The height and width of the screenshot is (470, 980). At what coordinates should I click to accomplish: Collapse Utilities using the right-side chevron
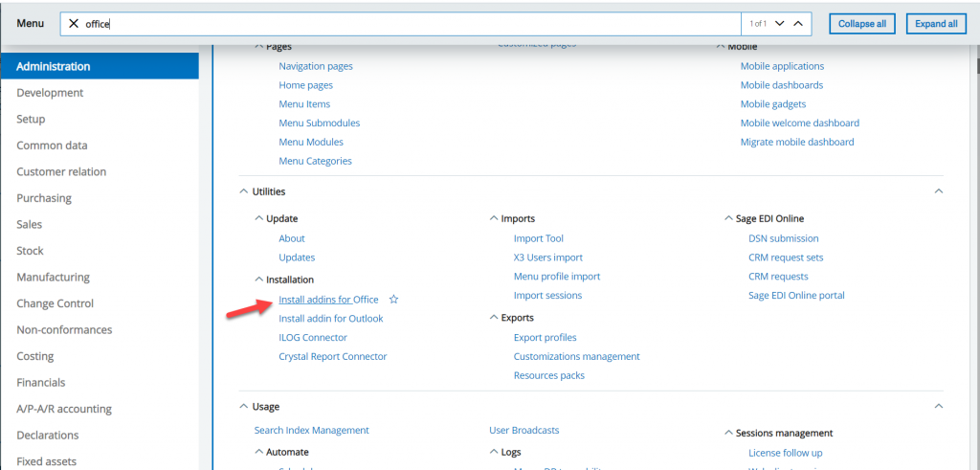(x=938, y=191)
